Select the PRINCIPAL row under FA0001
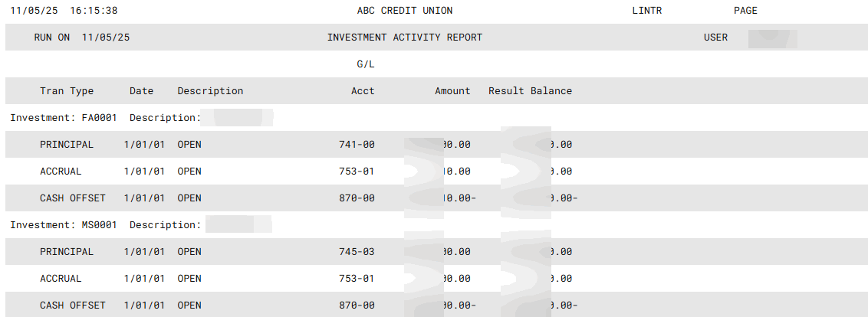The image size is (868, 317). 67,145
